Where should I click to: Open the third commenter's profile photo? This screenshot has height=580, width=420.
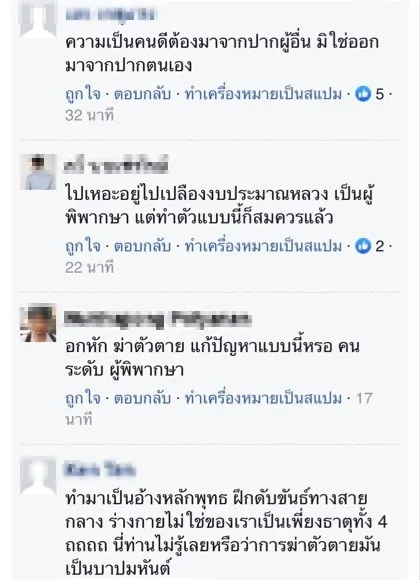click(38, 323)
